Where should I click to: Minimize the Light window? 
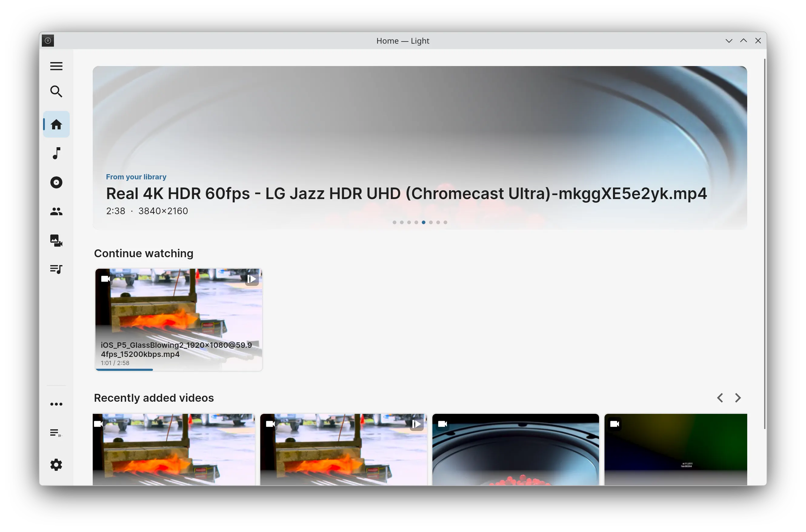pos(729,41)
